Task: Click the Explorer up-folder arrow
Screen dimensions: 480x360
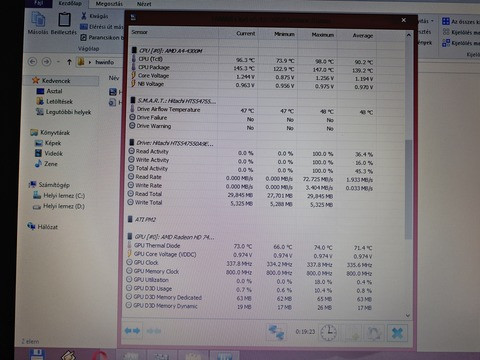Action: pos(69,62)
